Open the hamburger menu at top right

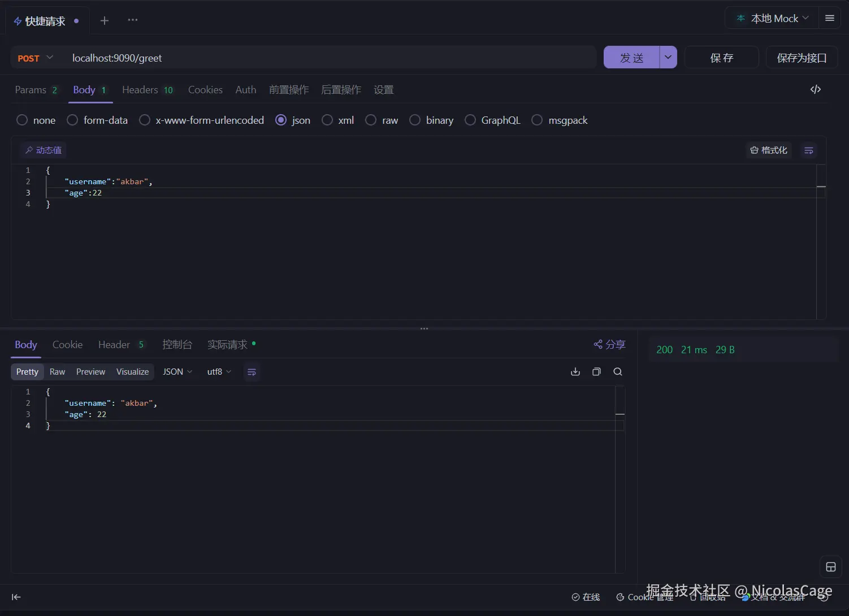830,18
